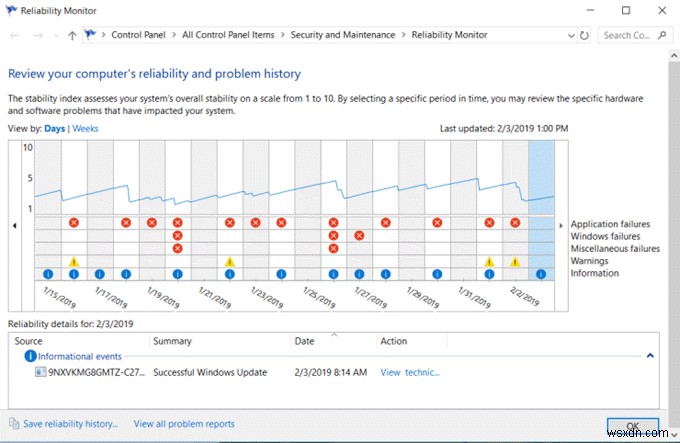Click the rightmost warning triangle icon
Viewport: 680px width, 443px height.
click(x=516, y=262)
